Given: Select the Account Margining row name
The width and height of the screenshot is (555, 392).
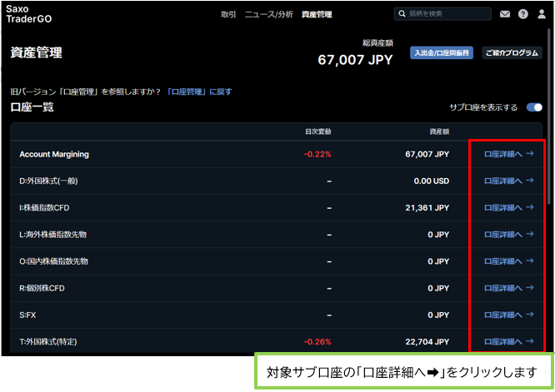Looking at the screenshot, I should [54, 155].
